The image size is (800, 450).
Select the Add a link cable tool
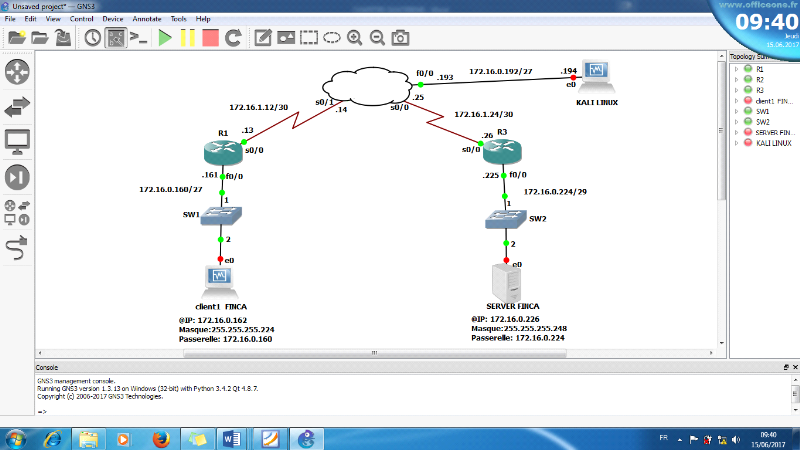pos(17,248)
